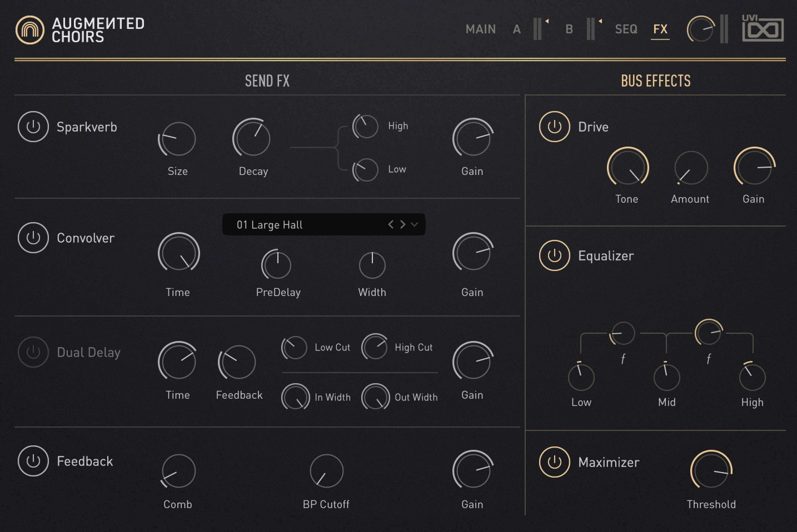Image resolution: width=797 pixels, height=532 pixels.
Task: Open the 01 Large Hall preset dropdown arrow
Action: pyautogui.click(x=414, y=224)
